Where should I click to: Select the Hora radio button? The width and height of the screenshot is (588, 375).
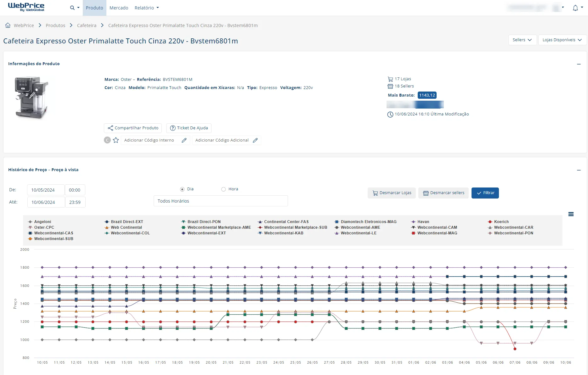click(223, 189)
